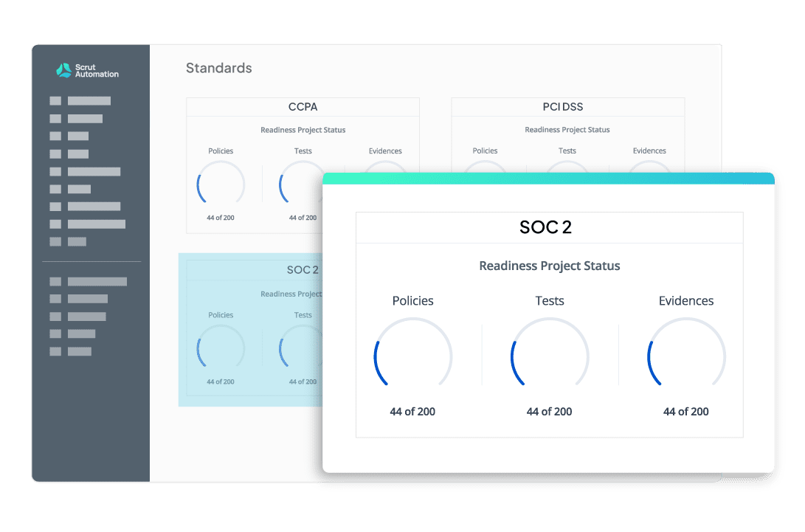Open the CCPA standard card title
Viewport: 805px width, 532px height.
click(x=303, y=107)
